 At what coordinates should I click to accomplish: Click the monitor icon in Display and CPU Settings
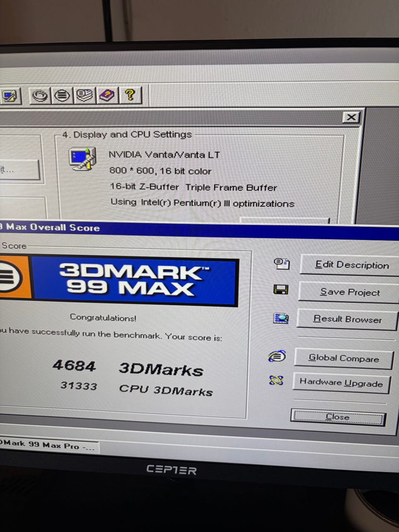[x=83, y=159]
